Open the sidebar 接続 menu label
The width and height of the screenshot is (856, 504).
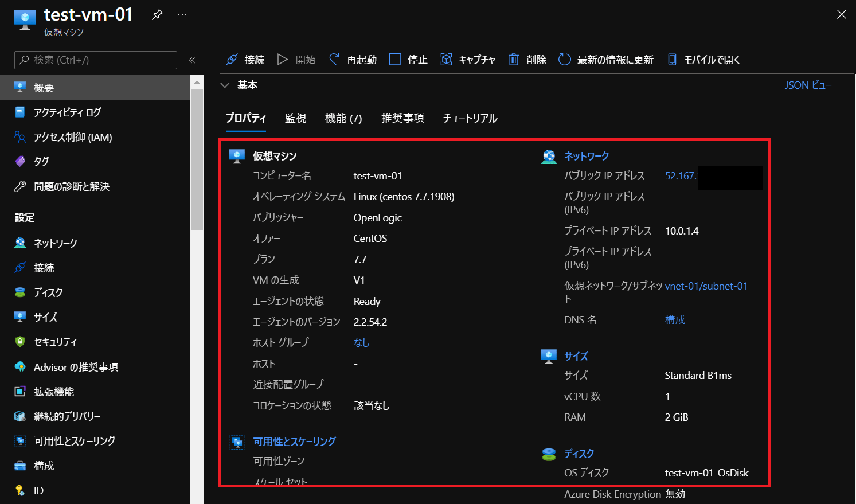pyautogui.click(x=44, y=268)
